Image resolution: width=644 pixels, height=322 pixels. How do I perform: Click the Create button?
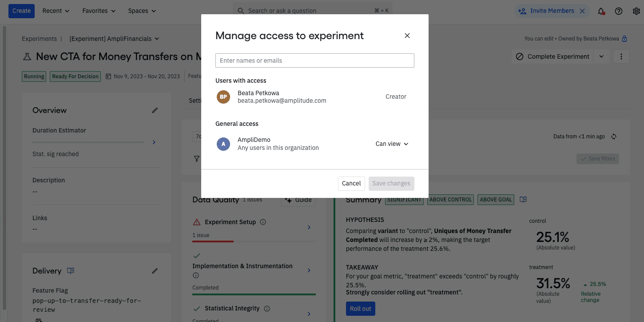point(21,11)
